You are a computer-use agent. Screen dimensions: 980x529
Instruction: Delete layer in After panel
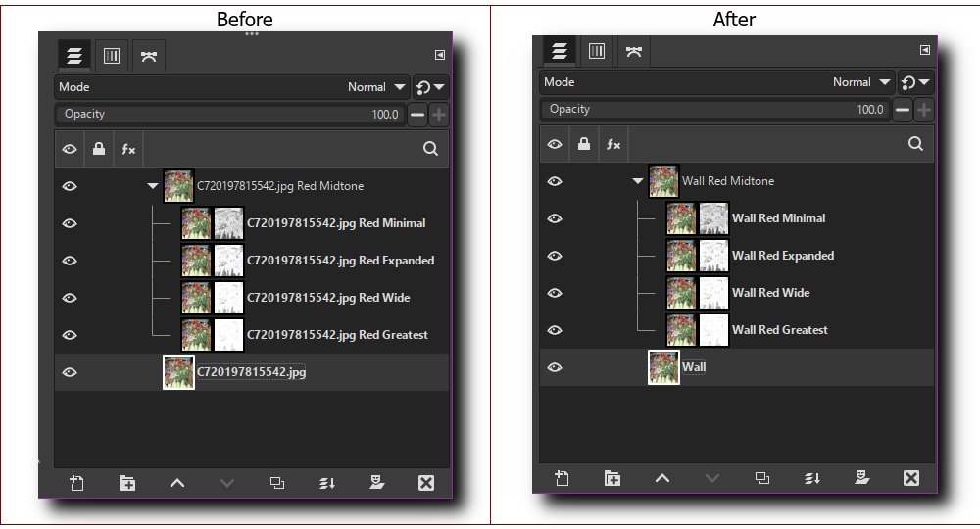pos(911,478)
